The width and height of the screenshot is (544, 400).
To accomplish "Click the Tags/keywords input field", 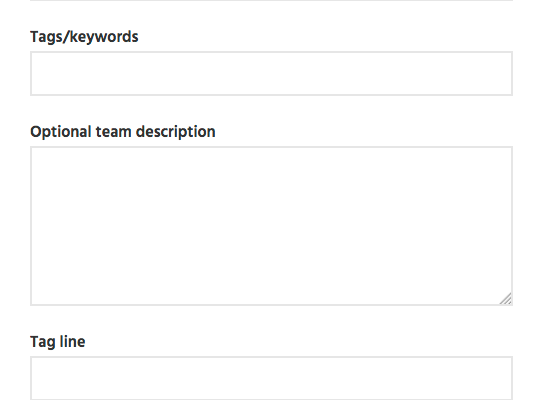I will tap(271, 74).
